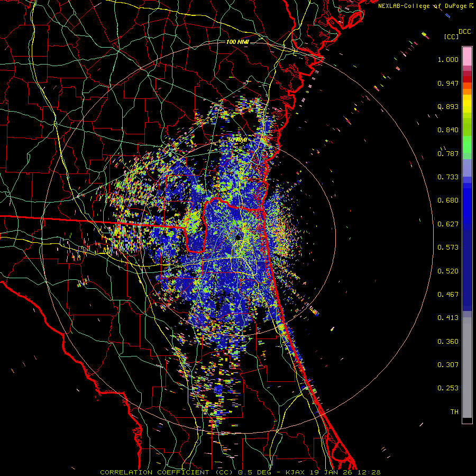The width and height of the screenshot is (476, 476).
Task: Click the [CC] legend unit label
Action: [x=451, y=36]
